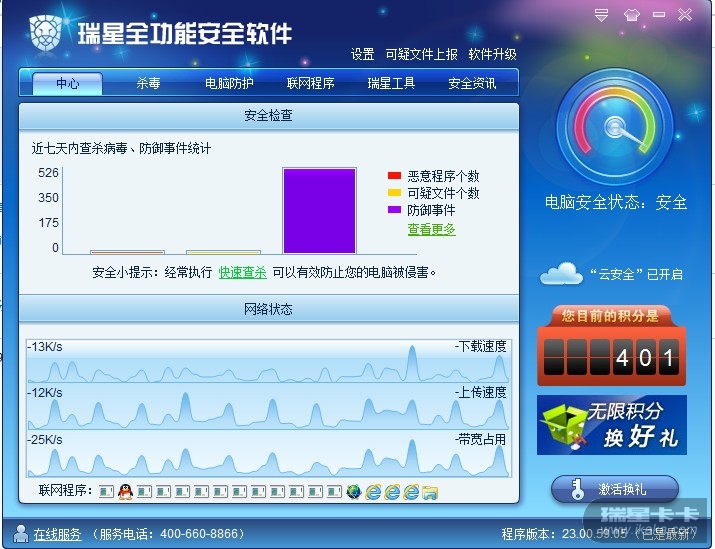The width and height of the screenshot is (715, 549).
Task: Open the 杀毒 tab
Action: point(148,83)
